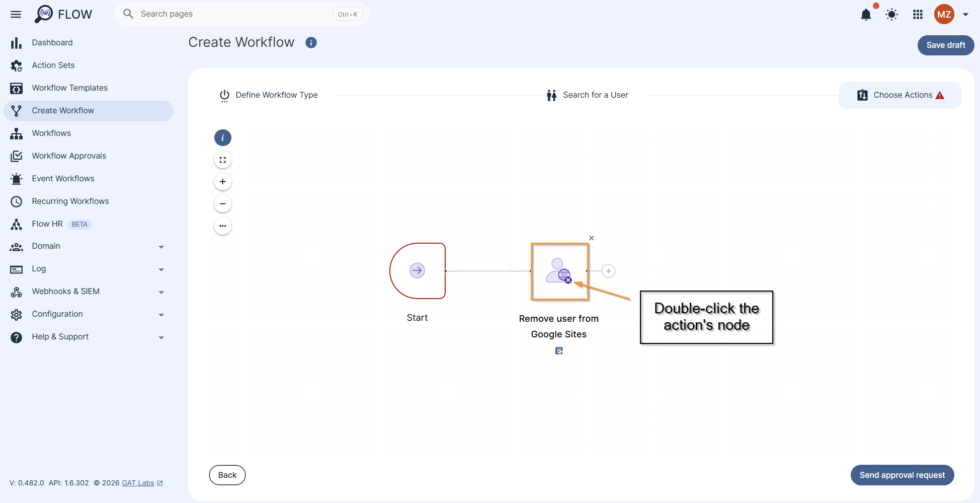Zoom out the workflow canvas
980x503 pixels.
click(x=223, y=204)
